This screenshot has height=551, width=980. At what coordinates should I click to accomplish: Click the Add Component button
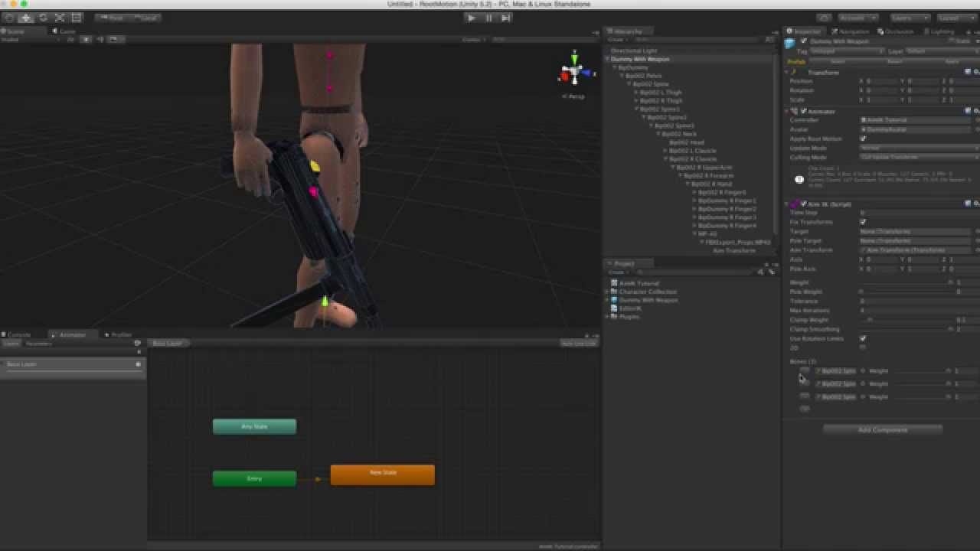(x=882, y=430)
